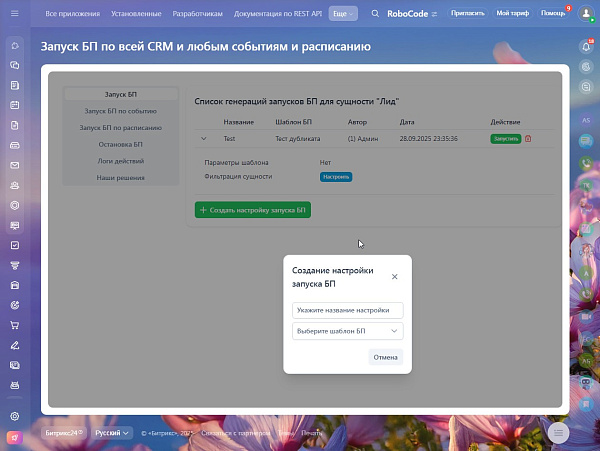Open the settings gear icon in sidebar
The image size is (600, 451).
tap(15, 416)
